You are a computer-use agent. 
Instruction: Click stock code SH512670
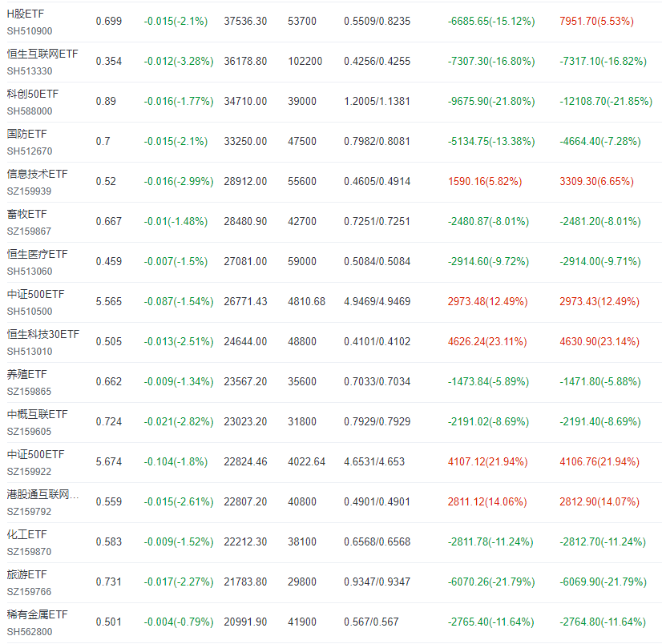click(30, 151)
